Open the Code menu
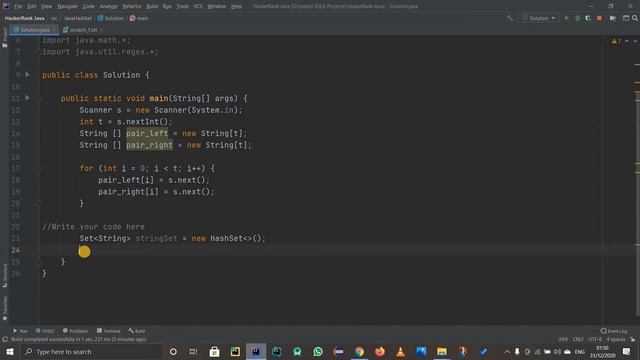 click(88, 6)
